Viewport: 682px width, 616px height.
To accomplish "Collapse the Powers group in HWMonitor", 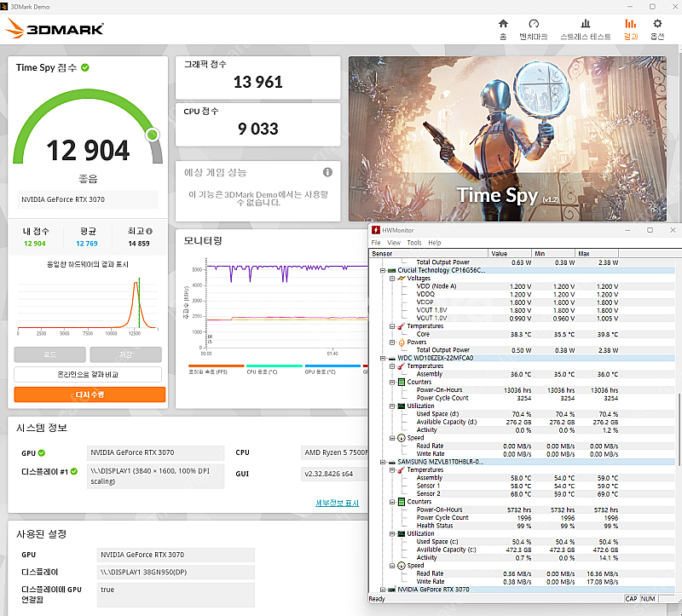I will coord(392,343).
